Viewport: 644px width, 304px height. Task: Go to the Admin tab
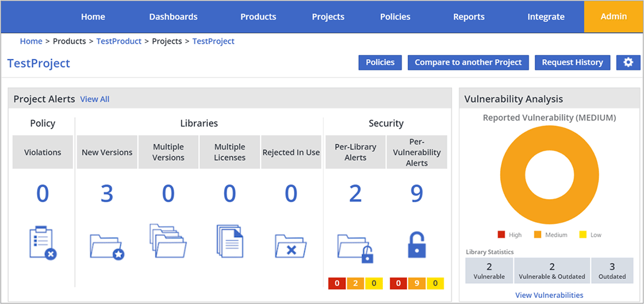(x=614, y=17)
